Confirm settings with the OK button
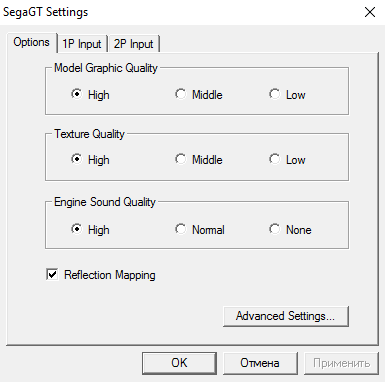 click(179, 363)
